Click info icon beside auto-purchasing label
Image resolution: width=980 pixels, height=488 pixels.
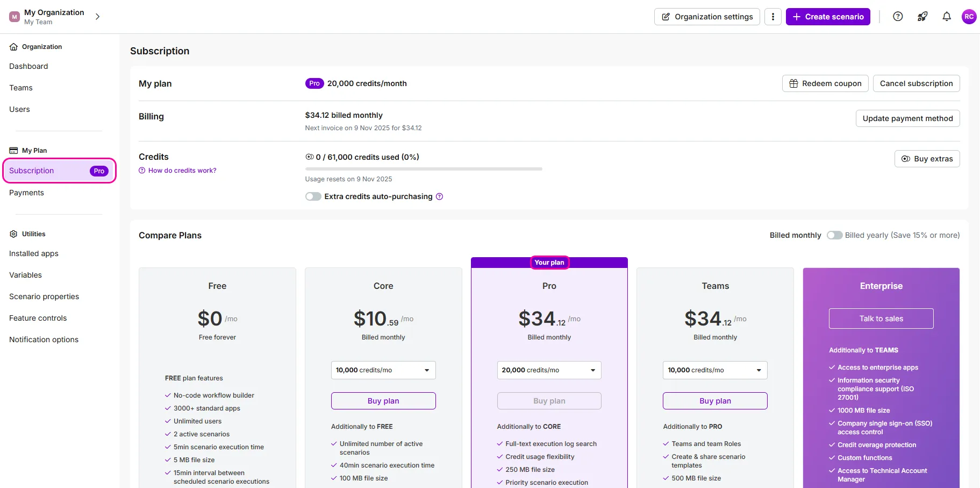pos(439,196)
